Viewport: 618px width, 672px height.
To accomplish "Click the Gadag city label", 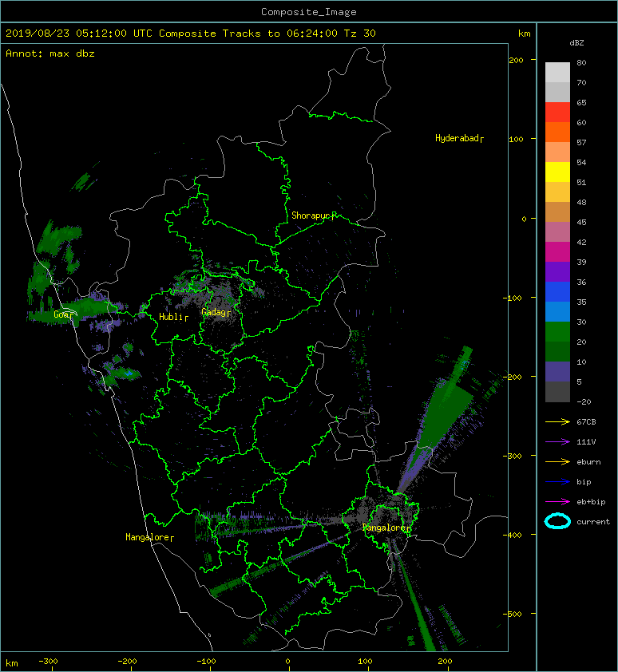I will [x=213, y=312].
